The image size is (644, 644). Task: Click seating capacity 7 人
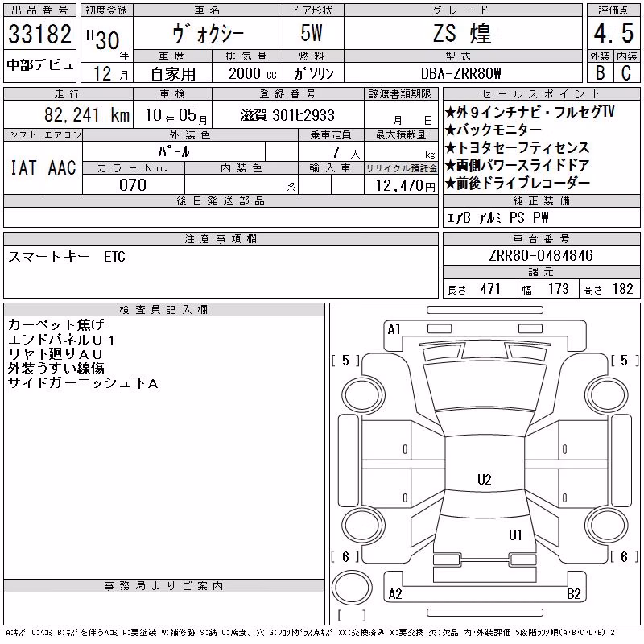(x=346, y=153)
